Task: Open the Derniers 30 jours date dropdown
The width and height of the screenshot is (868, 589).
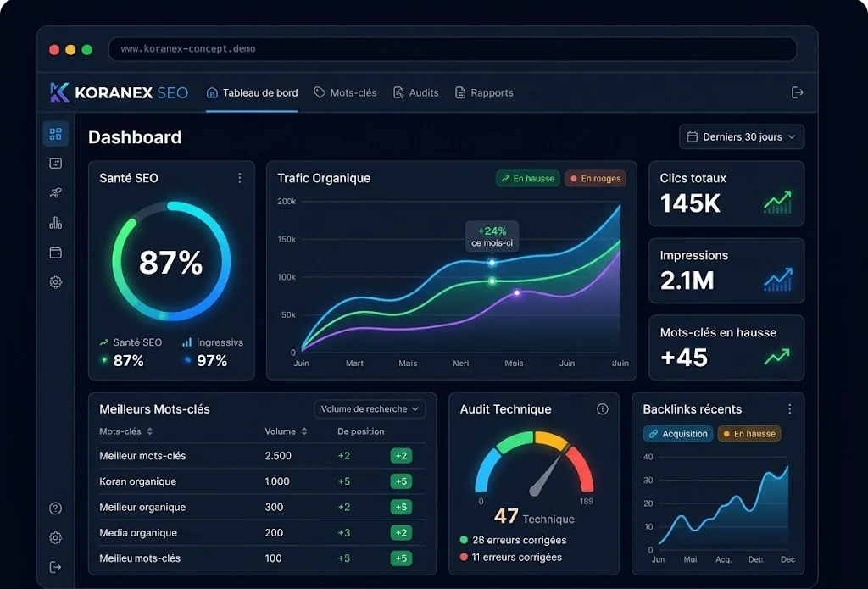Action: pyautogui.click(x=742, y=136)
